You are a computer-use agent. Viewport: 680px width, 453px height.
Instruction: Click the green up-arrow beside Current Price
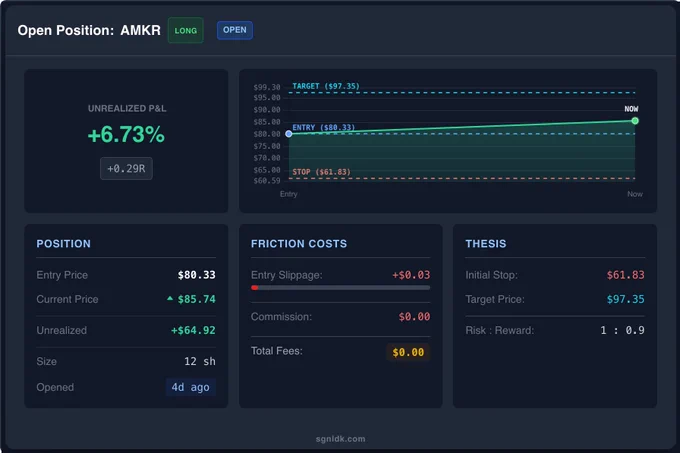pos(170,298)
